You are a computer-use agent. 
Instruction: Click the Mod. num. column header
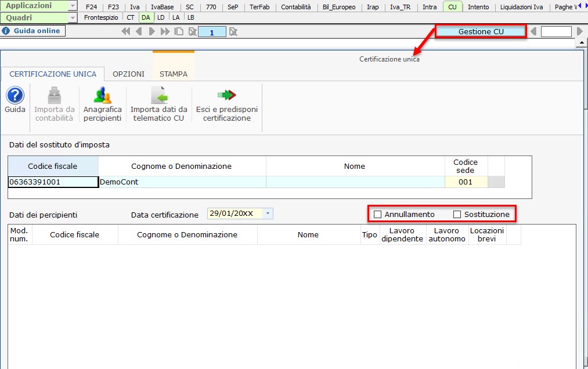[x=20, y=235]
